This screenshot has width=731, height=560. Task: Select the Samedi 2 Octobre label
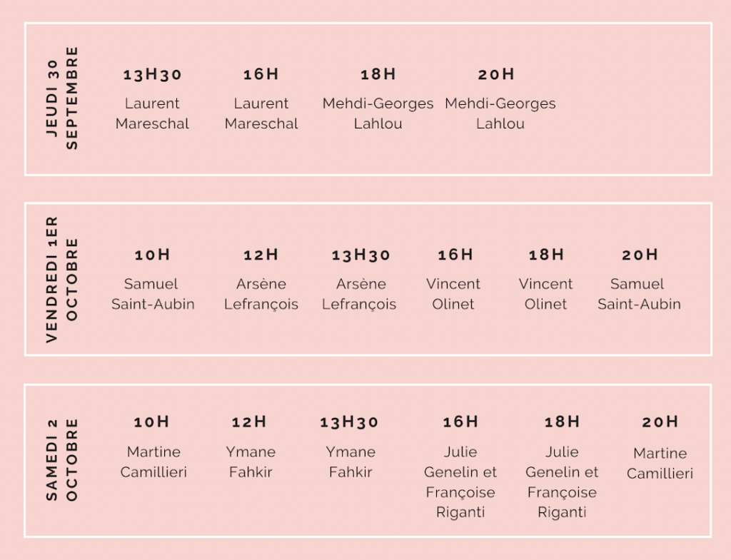pyautogui.click(x=62, y=460)
